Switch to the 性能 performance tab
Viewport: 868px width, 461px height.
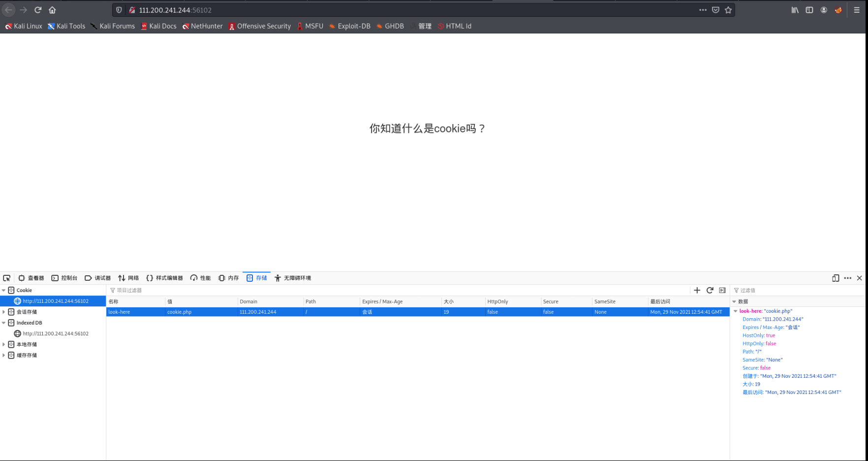coord(200,278)
